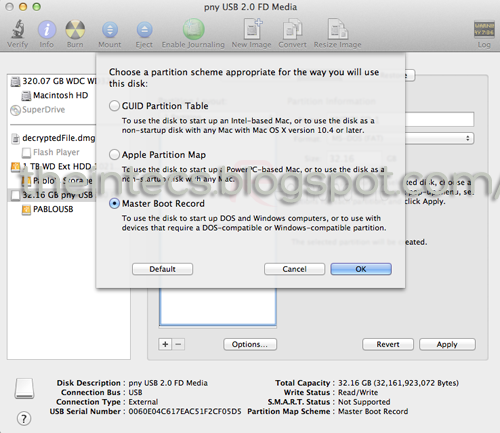Click the Options... button

pyautogui.click(x=250, y=344)
